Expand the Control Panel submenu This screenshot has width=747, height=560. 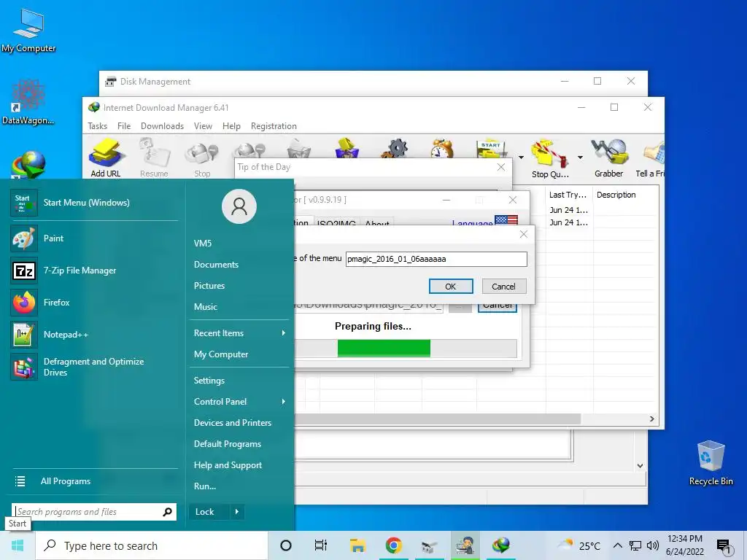(239, 402)
